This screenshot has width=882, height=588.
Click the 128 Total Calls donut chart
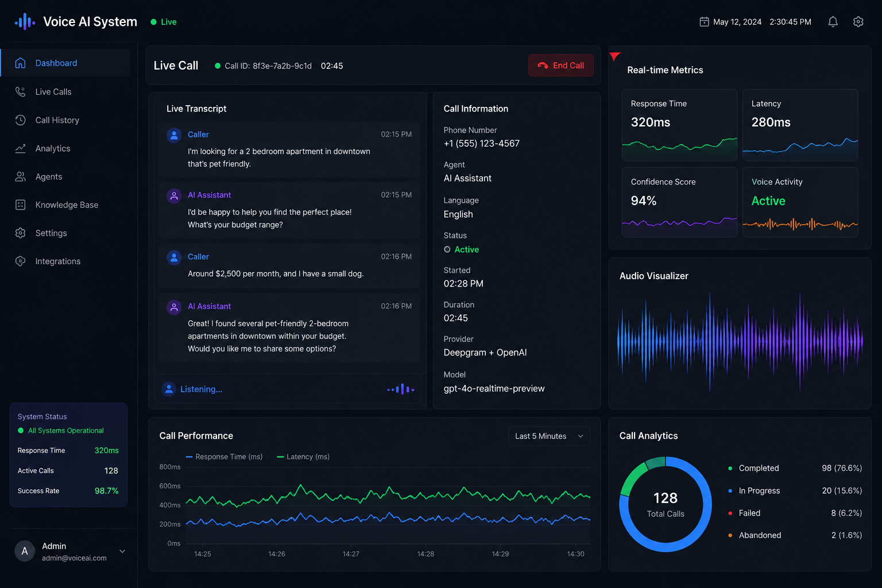coord(666,504)
